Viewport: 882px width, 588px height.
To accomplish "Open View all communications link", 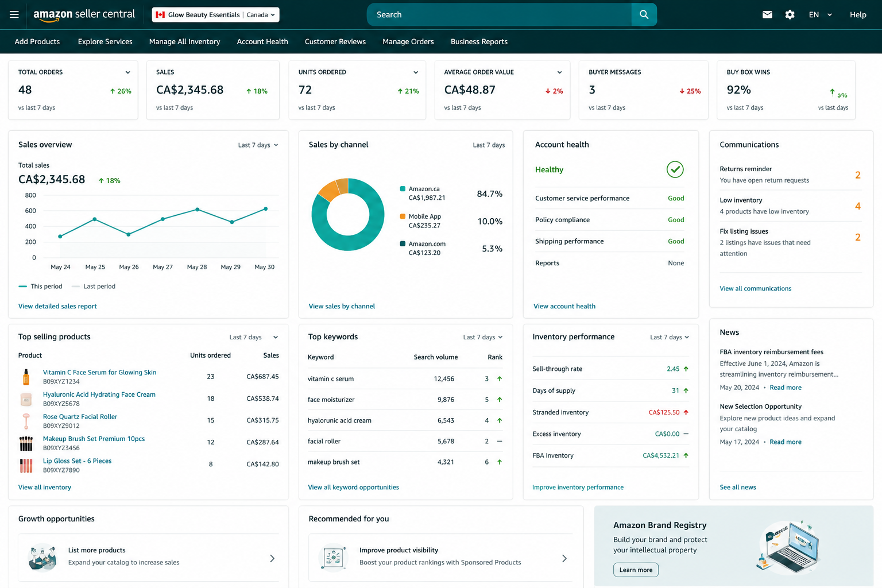I will tap(756, 289).
